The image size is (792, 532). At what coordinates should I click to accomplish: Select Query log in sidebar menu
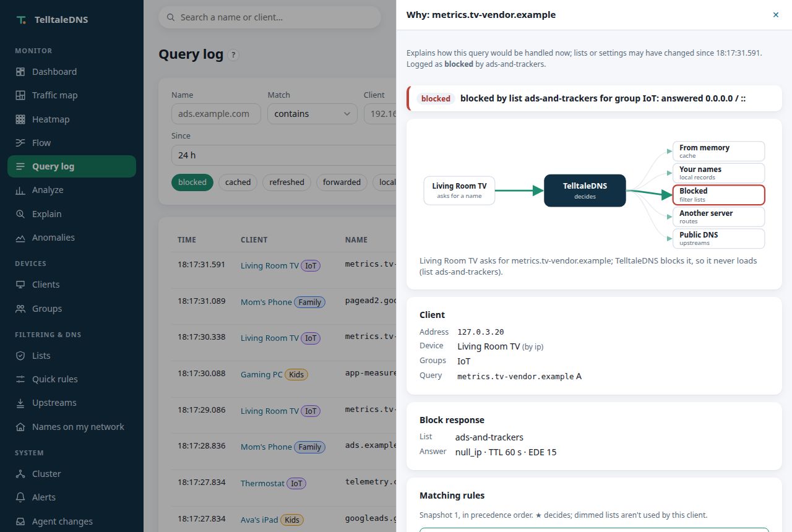[72, 166]
